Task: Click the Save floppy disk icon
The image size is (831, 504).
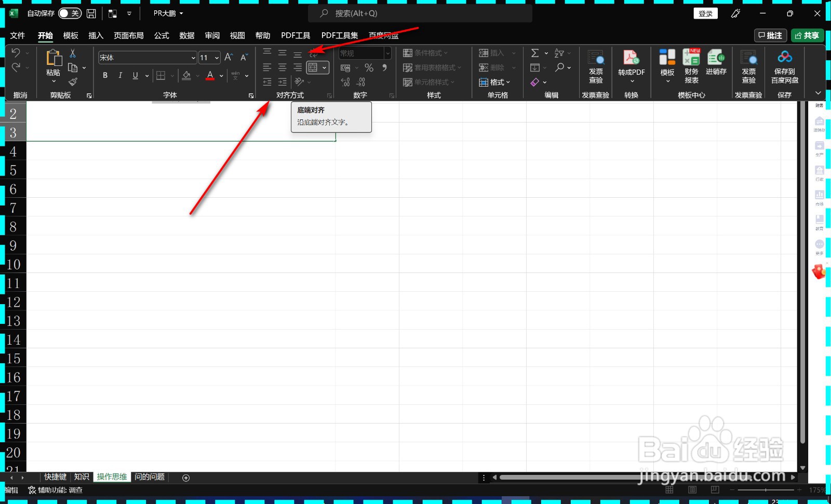Action: 91,13
